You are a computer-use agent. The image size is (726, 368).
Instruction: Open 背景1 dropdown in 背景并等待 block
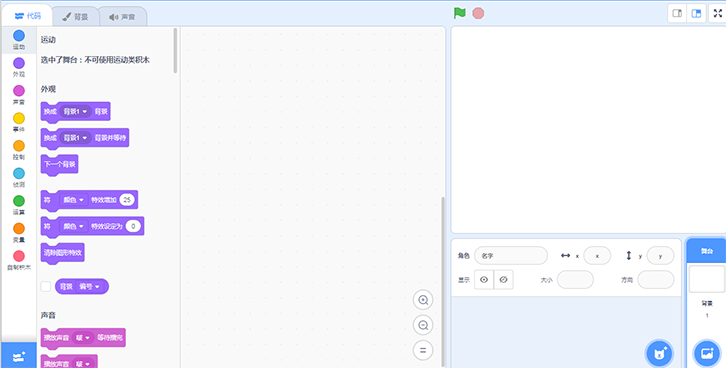(x=75, y=138)
